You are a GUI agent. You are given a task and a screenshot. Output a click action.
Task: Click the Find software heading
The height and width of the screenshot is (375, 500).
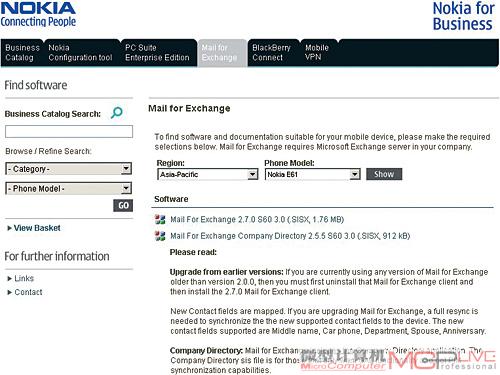coord(36,85)
